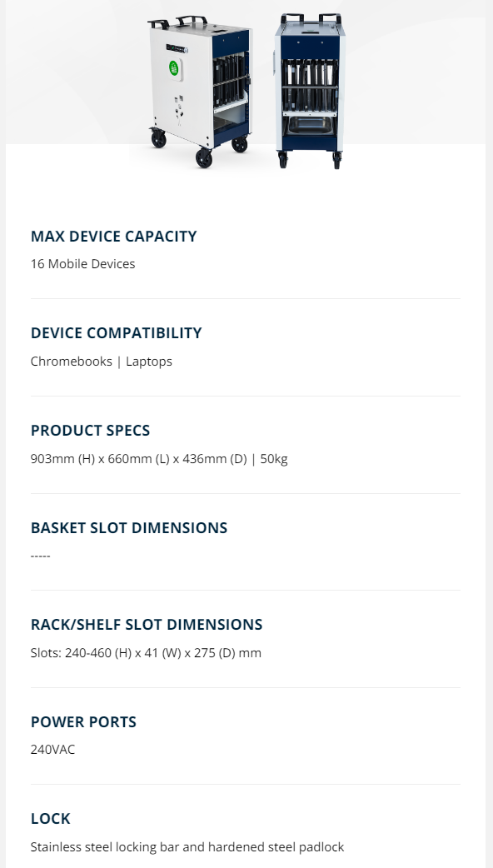The height and width of the screenshot is (868, 493).
Task: Click the 50kg weight value
Action: point(274,459)
